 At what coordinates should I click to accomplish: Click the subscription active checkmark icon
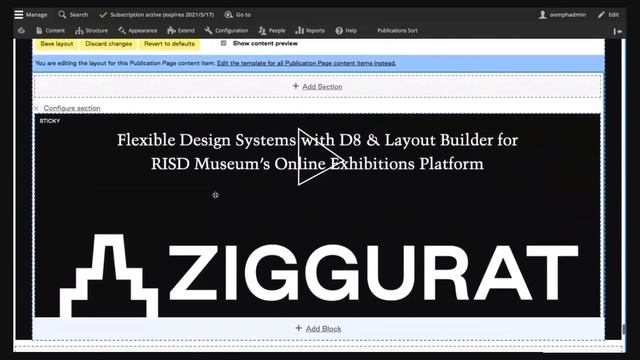pos(103,15)
